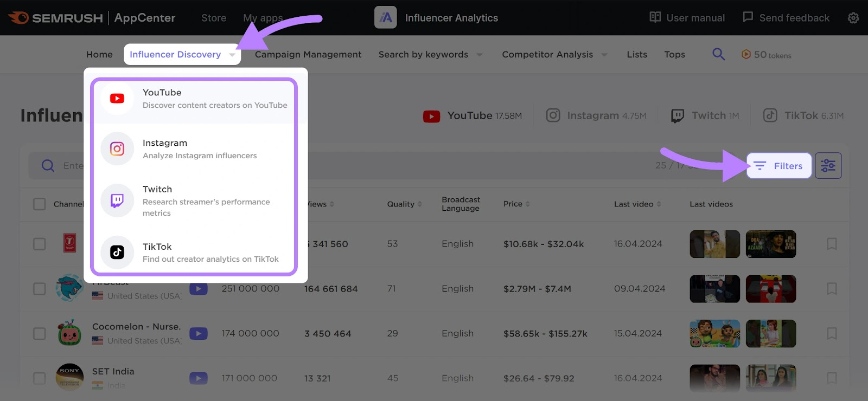This screenshot has height=401, width=868.
Task: Sort by the Views column arrows
Action: [x=332, y=204]
